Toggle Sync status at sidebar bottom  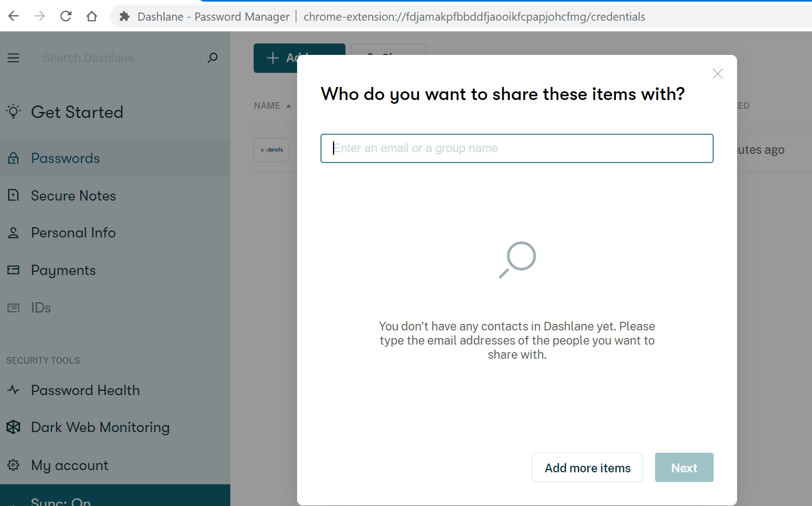(x=60, y=500)
